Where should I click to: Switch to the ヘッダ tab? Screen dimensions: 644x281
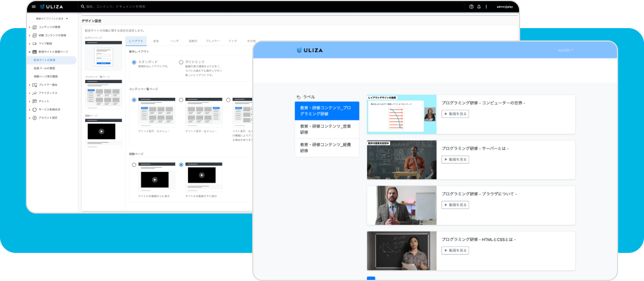[x=175, y=41]
